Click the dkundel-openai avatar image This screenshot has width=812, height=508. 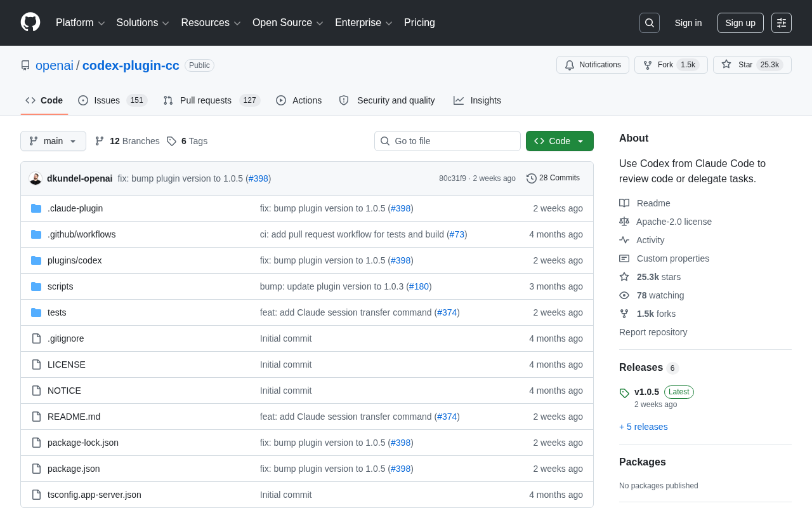[36, 178]
